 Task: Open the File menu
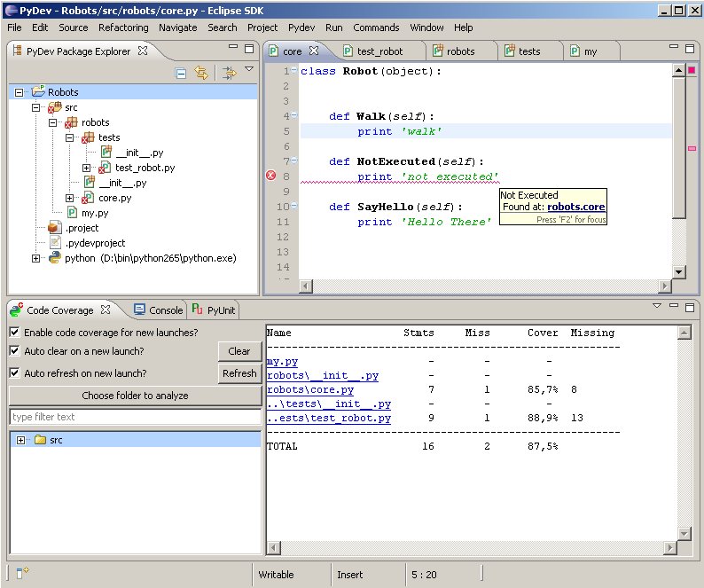14,27
